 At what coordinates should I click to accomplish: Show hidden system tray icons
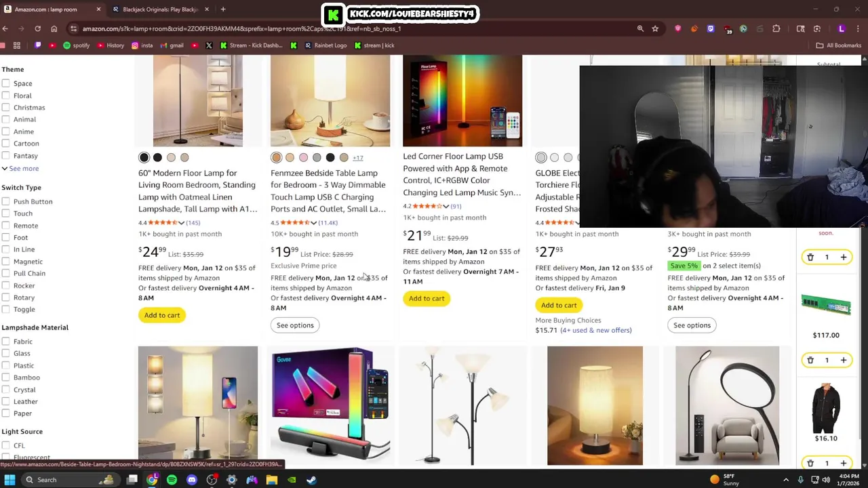[x=787, y=480]
